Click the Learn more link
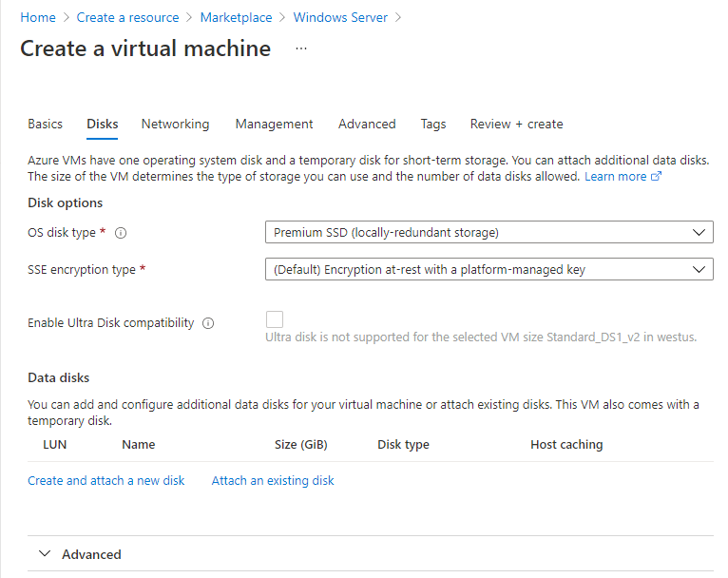The width and height of the screenshot is (728, 578). [x=615, y=177]
